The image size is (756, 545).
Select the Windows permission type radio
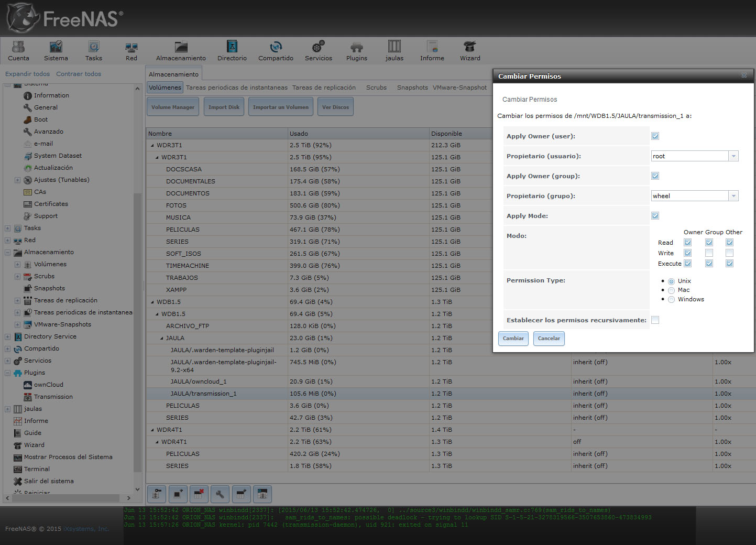pyautogui.click(x=671, y=300)
